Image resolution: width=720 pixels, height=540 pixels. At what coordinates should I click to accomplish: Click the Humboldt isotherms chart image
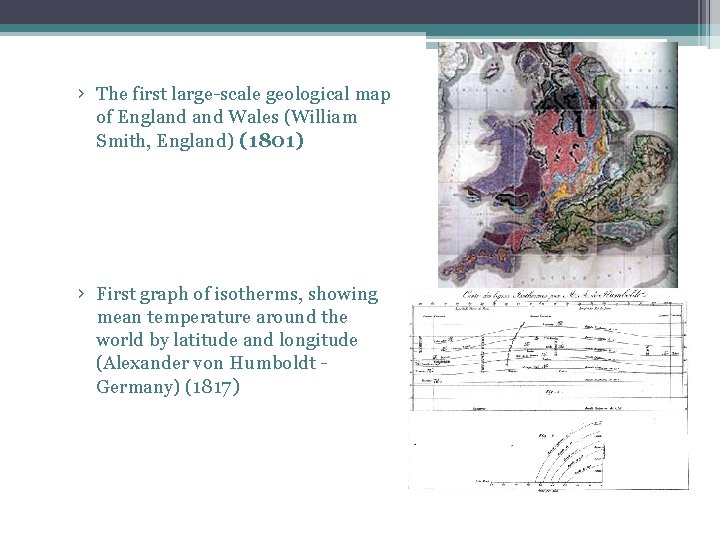(x=549, y=389)
